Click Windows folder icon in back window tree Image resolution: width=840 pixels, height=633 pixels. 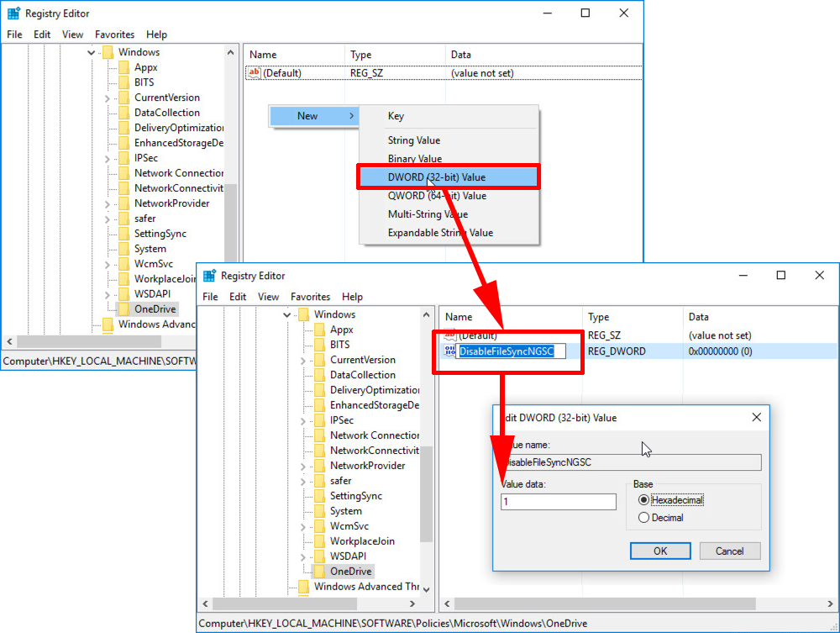108,52
